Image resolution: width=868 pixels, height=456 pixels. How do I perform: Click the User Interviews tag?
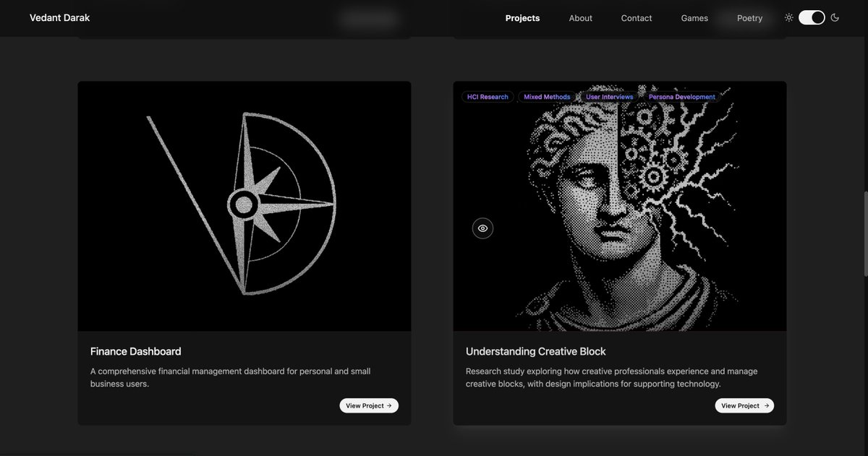point(609,97)
